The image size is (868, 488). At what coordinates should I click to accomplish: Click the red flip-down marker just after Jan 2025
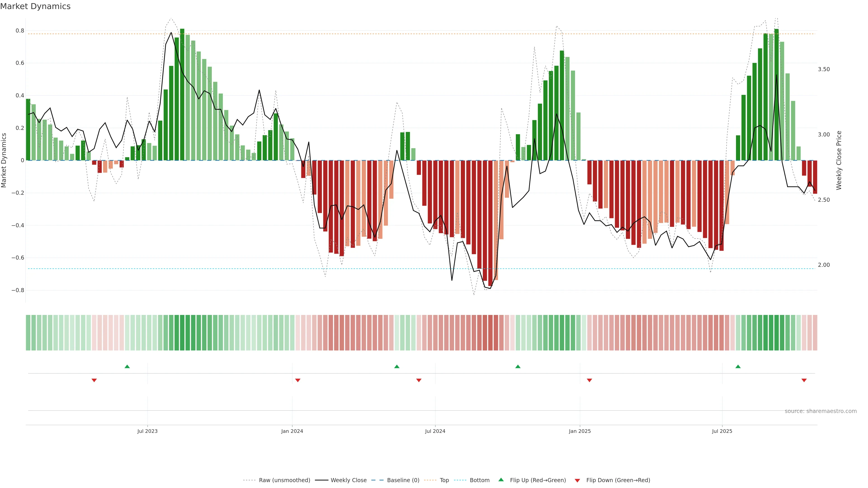pyautogui.click(x=589, y=380)
